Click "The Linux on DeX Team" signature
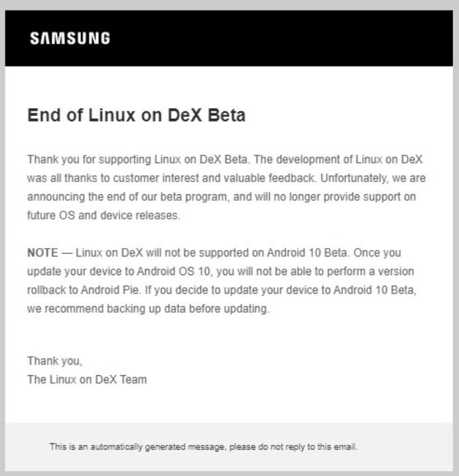Viewport: 459px width, 476px height. (86, 380)
